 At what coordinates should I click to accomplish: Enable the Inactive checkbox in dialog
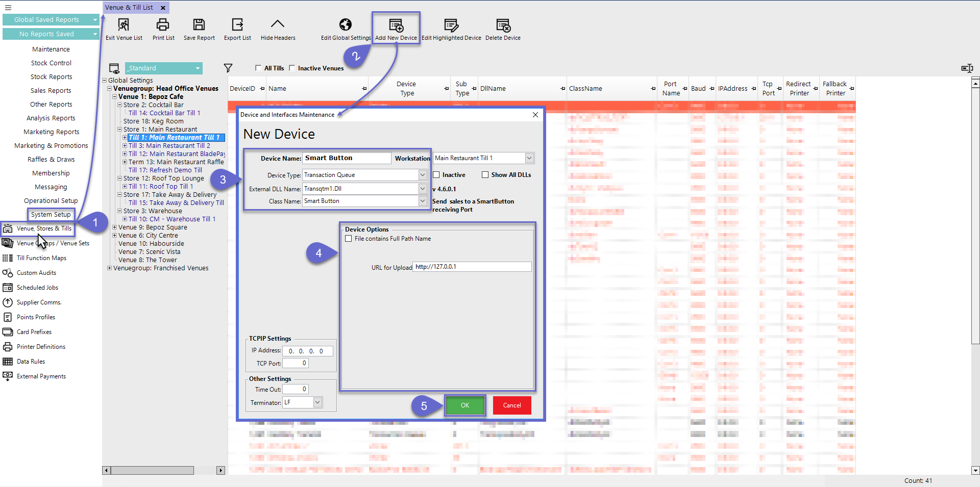tap(436, 175)
